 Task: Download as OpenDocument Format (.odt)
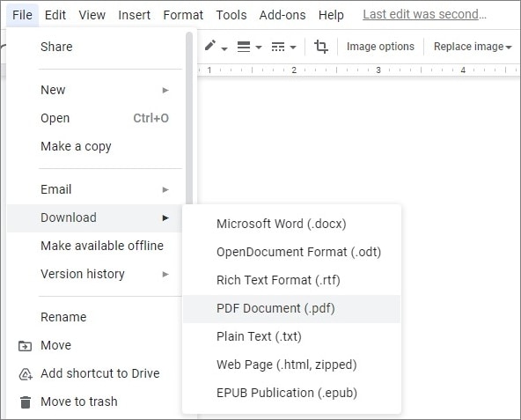coord(291,252)
